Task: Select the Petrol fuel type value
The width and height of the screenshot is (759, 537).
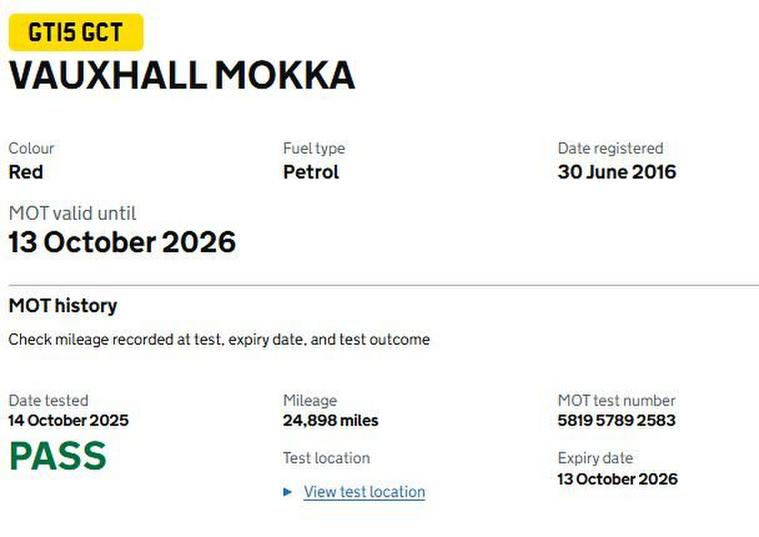Action: [x=311, y=172]
